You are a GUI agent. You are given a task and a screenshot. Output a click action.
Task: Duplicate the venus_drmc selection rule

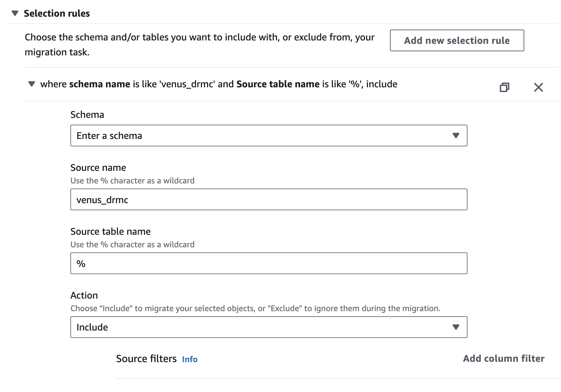click(x=504, y=87)
